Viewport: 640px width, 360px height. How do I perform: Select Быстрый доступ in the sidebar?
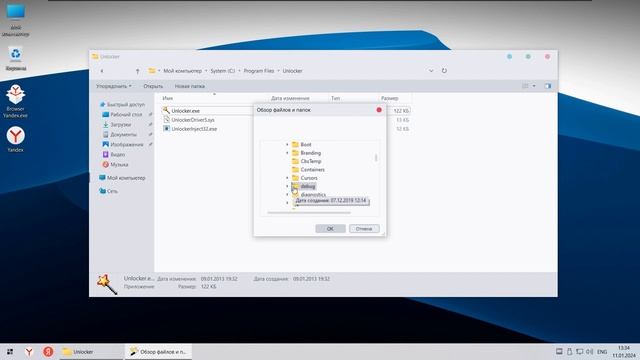(122, 104)
